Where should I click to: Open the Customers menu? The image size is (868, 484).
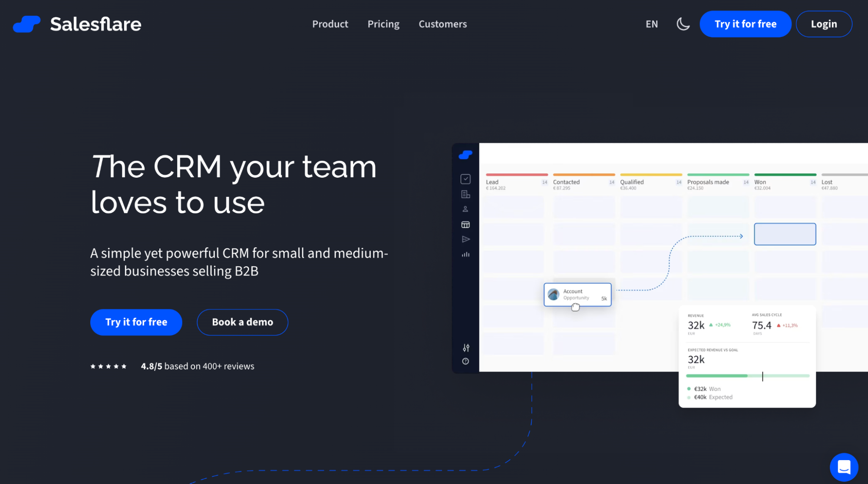click(442, 24)
